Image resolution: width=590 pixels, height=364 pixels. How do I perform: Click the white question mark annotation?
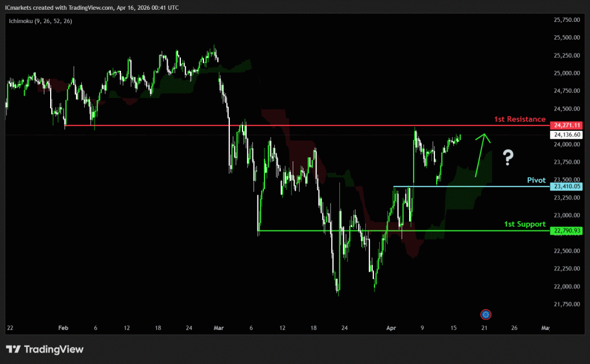coord(508,157)
